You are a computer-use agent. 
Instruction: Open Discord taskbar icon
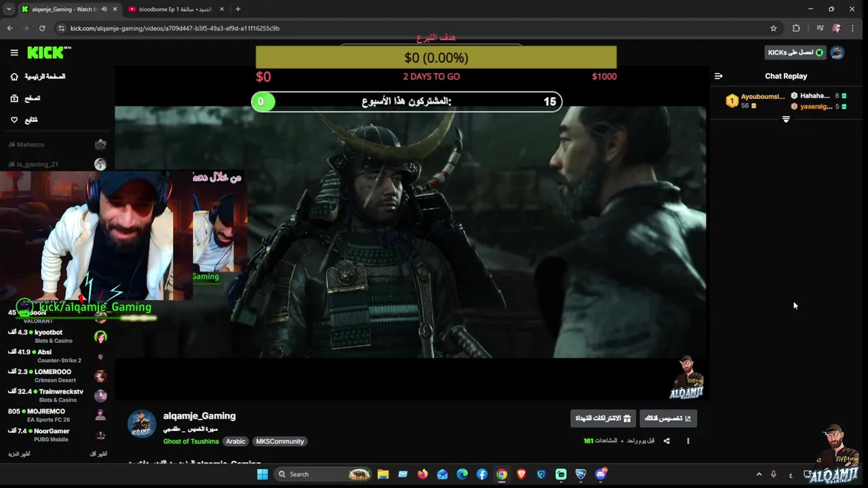(601, 474)
